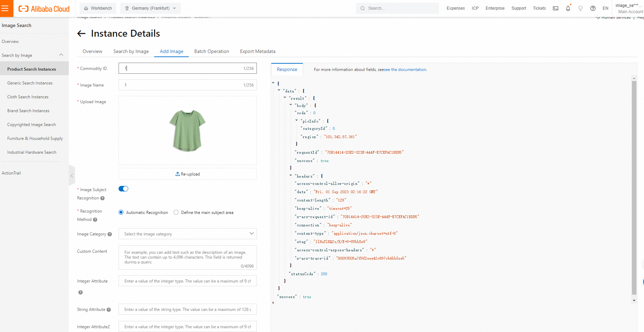Disable the Image Subject Recognition switch
This screenshot has height=332, width=644.
point(123,189)
